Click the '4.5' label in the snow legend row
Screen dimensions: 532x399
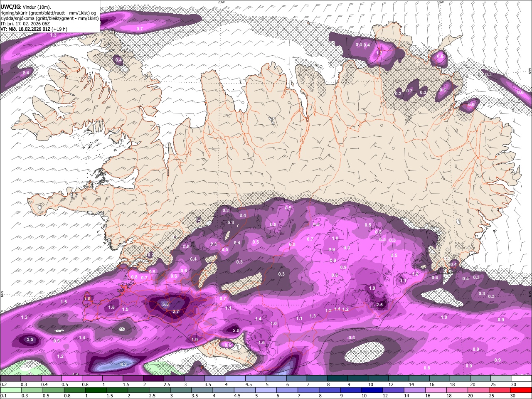tap(249, 384)
